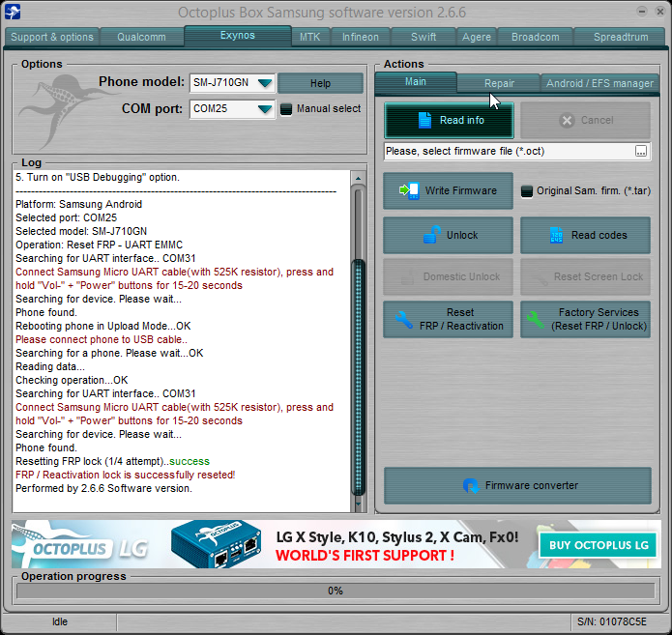Click log line 'Checking operation...OK'
Viewport: 672px width, 635px height.
[x=72, y=380]
